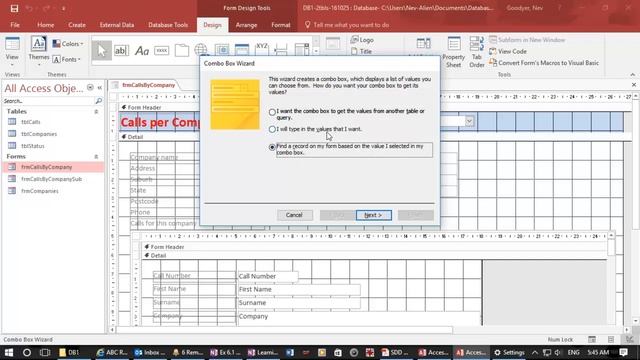
Task: Open the View button in the ribbon
Action: [x=12, y=52]
